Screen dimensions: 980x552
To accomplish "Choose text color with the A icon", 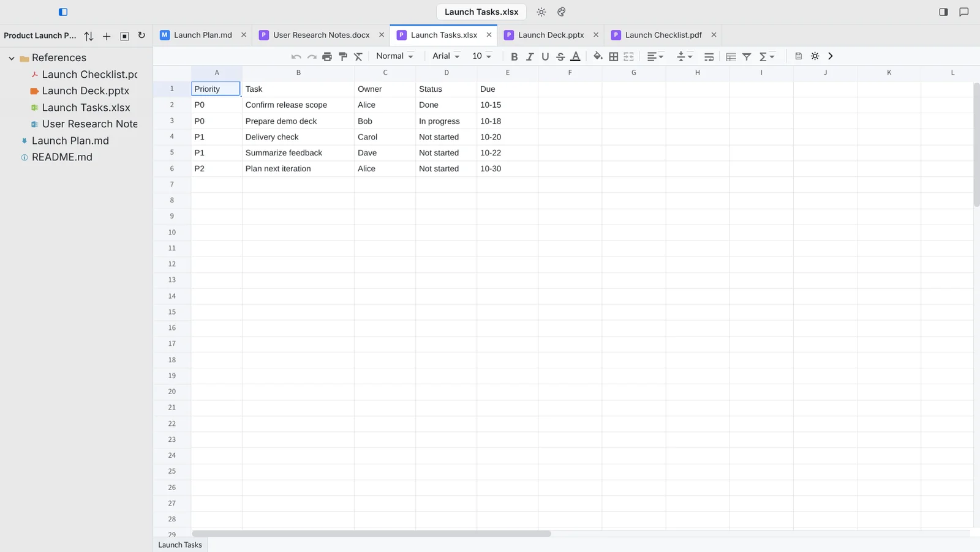I will pyautogui.click(x=576, y=56).
